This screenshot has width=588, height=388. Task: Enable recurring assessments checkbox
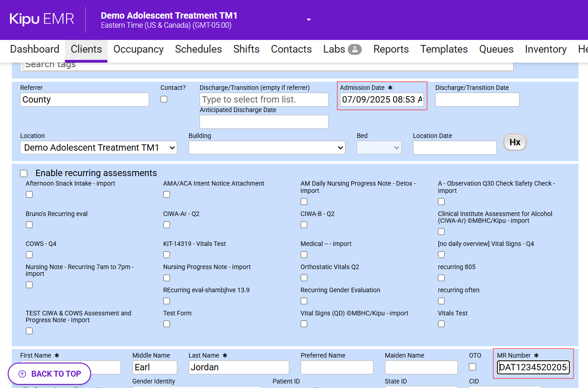pyautogui.click(x=24, y=173)
